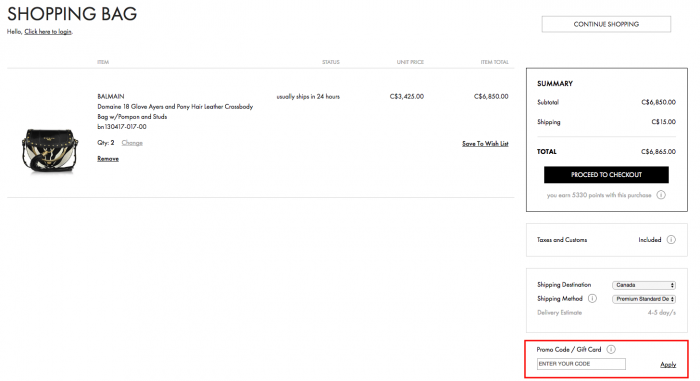This screenshot has width=700, height=381.
Task: Apply the promo code
Action: 668,364
